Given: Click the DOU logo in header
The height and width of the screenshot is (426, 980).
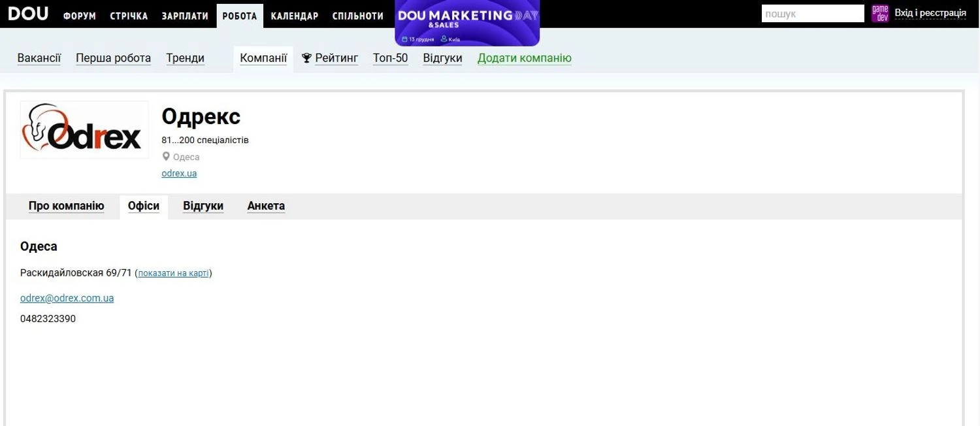Looking at the screenshot, I should 28,14.
